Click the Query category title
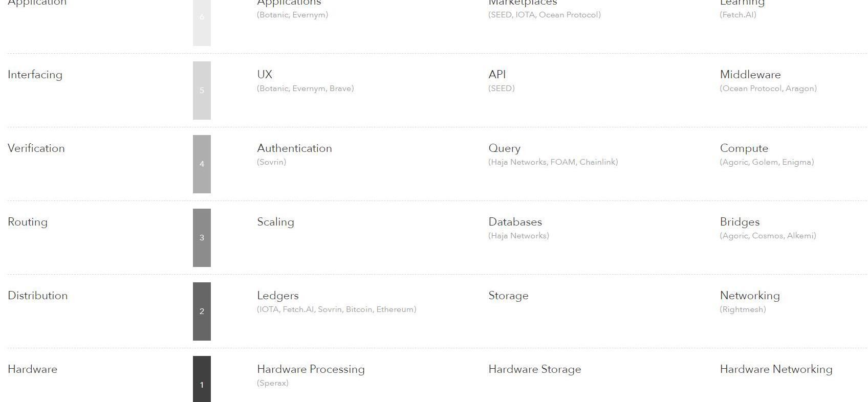Viewport: 868px width, 402px height. [504, 148]
